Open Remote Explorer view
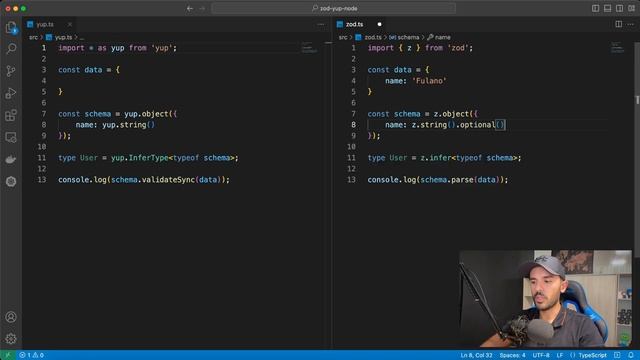The height and width of the screenshot is (360, 640). tap(11, 137)
